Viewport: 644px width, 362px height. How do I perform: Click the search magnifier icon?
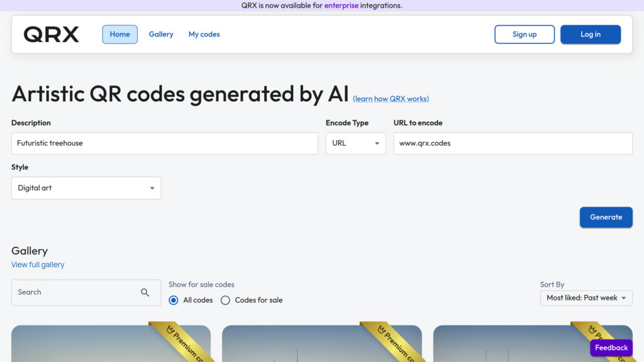pyautogui.click(x=145, y=292)
